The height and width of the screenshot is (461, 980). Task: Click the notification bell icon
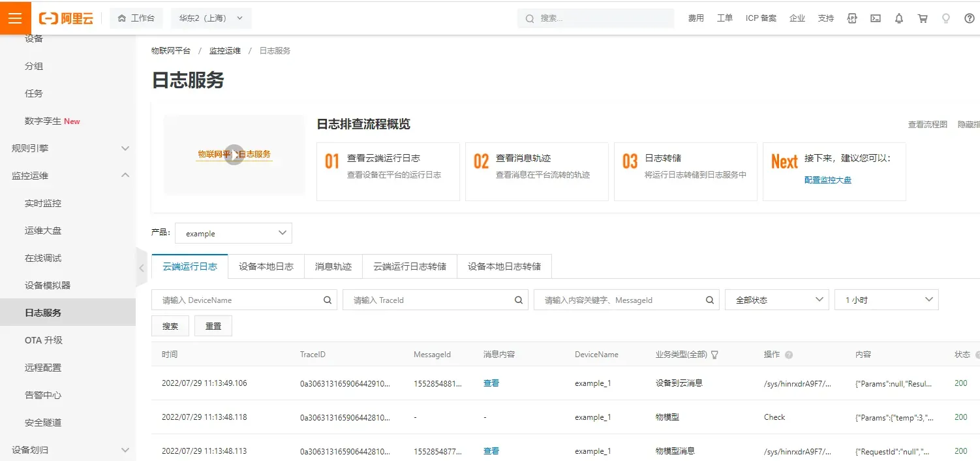pos(899,18)
